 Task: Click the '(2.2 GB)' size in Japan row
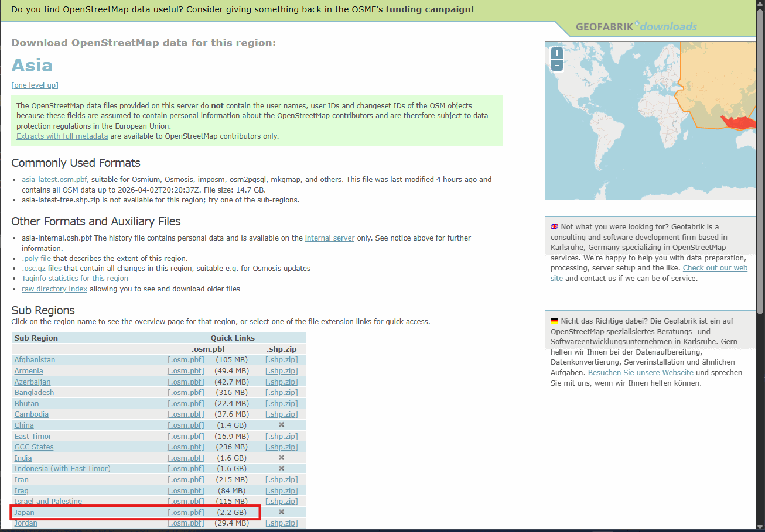pos(232,513)
